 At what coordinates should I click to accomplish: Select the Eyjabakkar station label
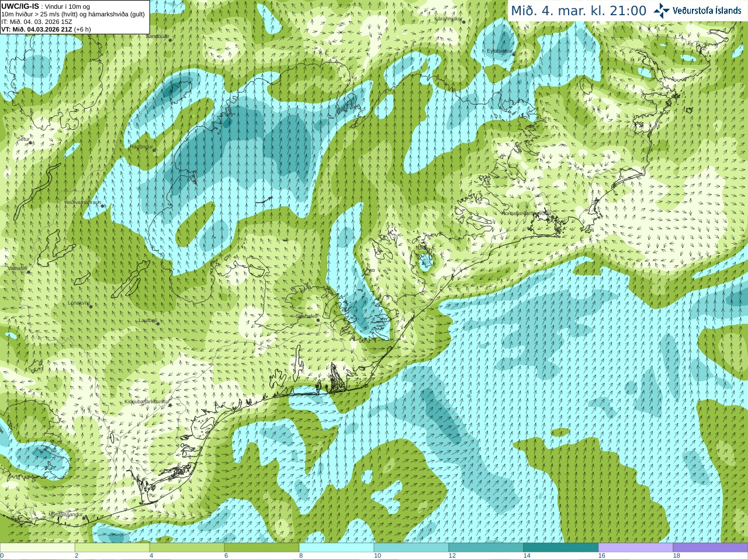500,51
